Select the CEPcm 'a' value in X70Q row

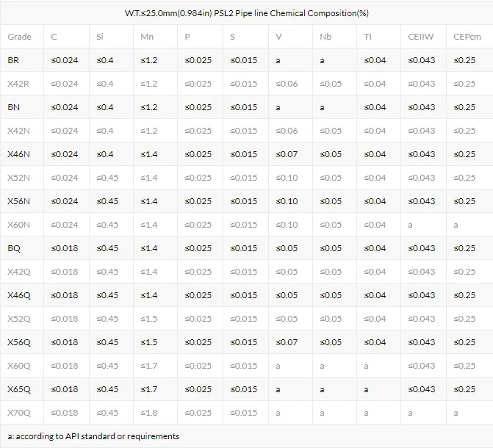coord(456,413)
